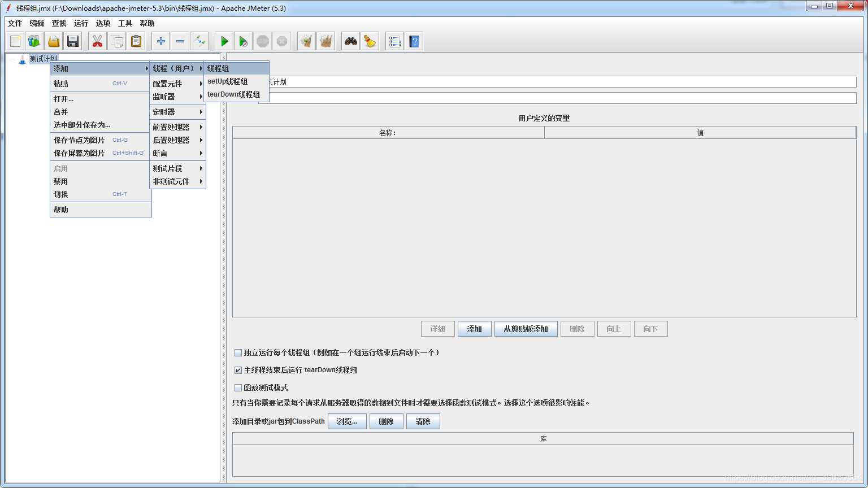Collapse all nodes with the minus icon
The width and height of the screenshot is (868, 488).
[x=180, y=41]
